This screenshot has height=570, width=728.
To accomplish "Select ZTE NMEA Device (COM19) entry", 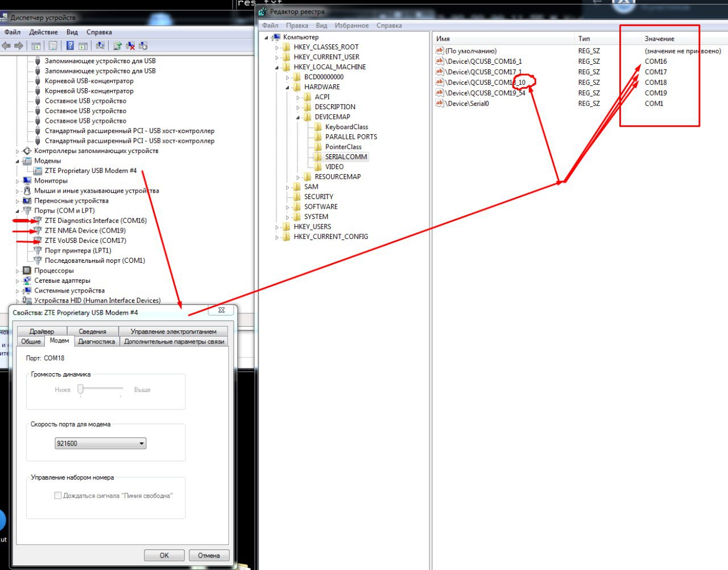I will pos(85,231).
